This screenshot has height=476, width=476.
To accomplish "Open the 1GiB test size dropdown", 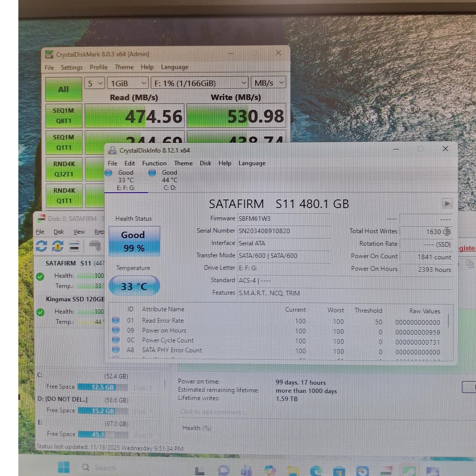I will (128, 83).
